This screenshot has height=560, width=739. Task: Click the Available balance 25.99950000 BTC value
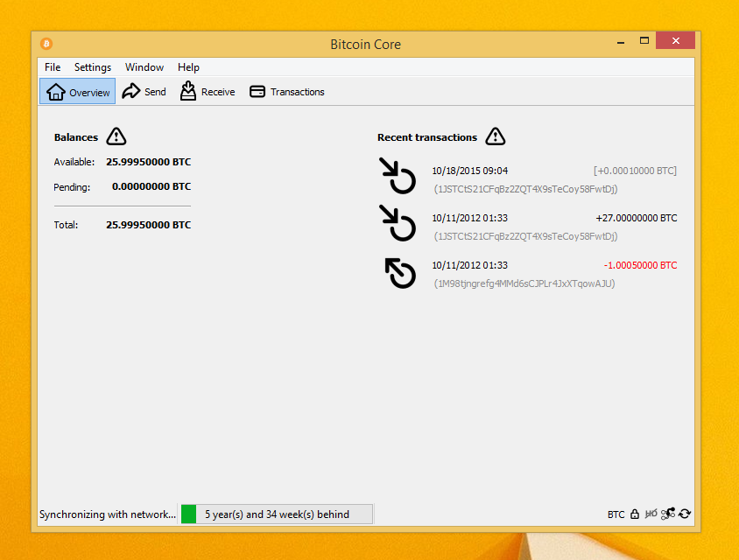[149, 162]
